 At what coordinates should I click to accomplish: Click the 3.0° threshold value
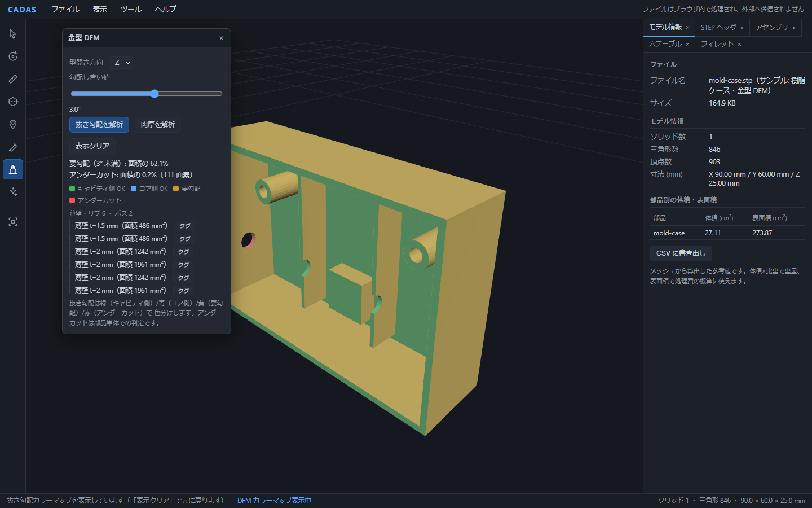[75, 110]
